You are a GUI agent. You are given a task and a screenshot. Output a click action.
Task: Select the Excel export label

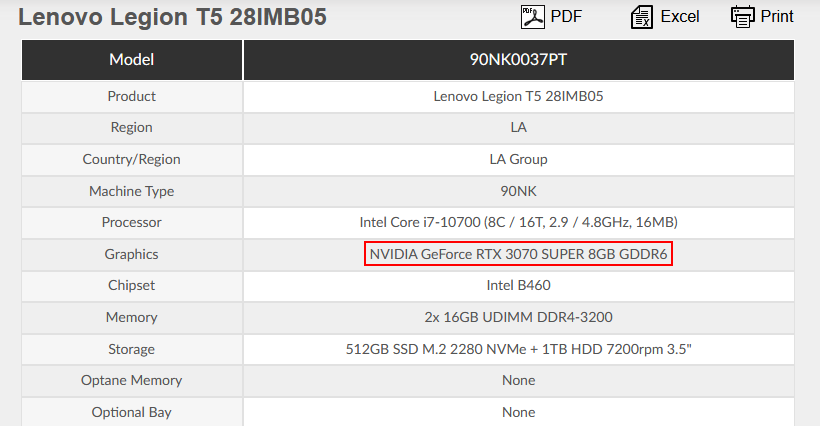pos(680,17)
